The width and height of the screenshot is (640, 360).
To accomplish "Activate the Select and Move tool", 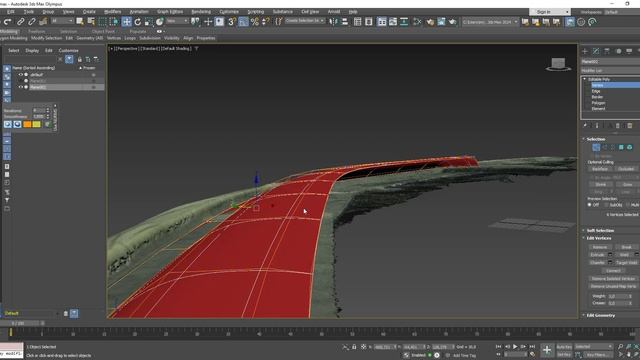I will click(127, 22).
